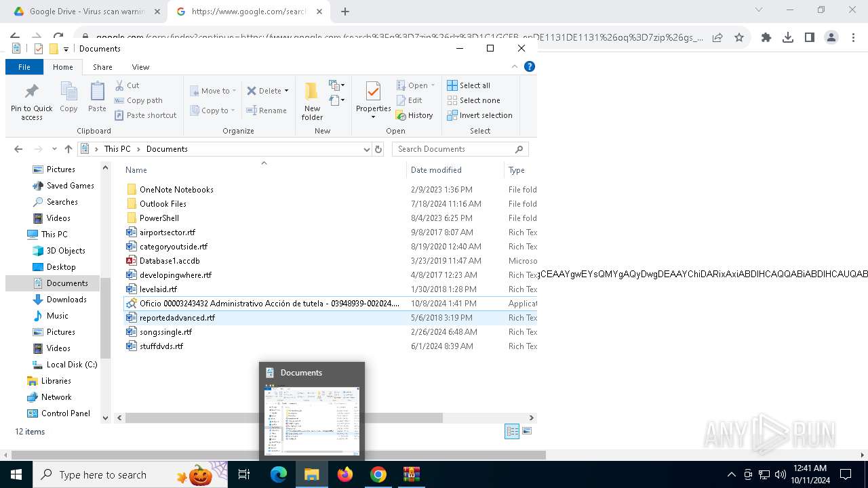
Task: Open Firefox from taskbar
Action: [345, 474]
